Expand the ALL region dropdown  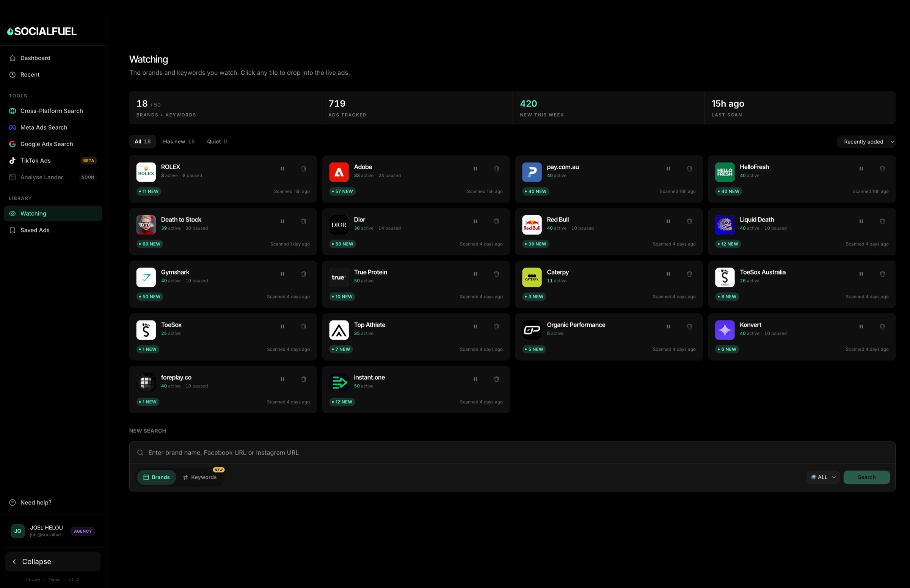[x=823, y=478]
